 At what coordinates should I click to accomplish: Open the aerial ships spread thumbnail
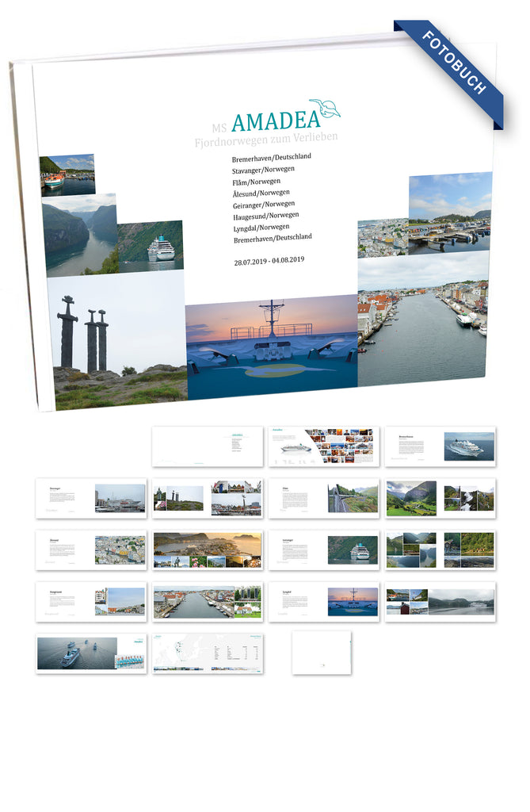pyautogui.click(x=91, y=653)
